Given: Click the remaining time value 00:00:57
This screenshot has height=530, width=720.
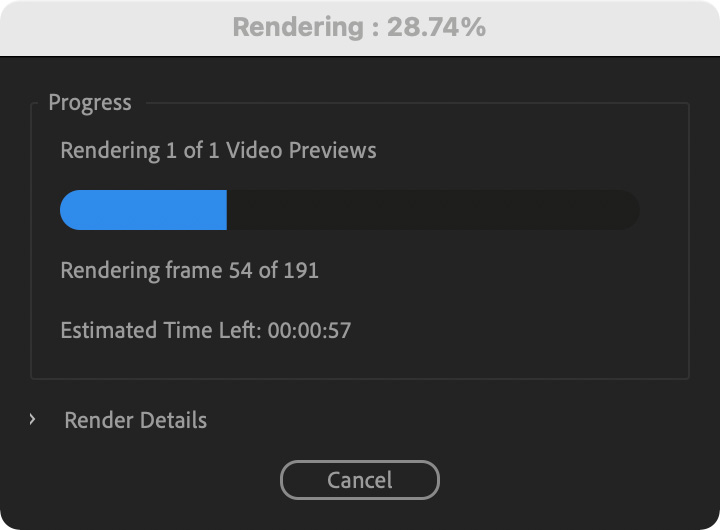Looking at the screenshot, I should coord(309,330).
